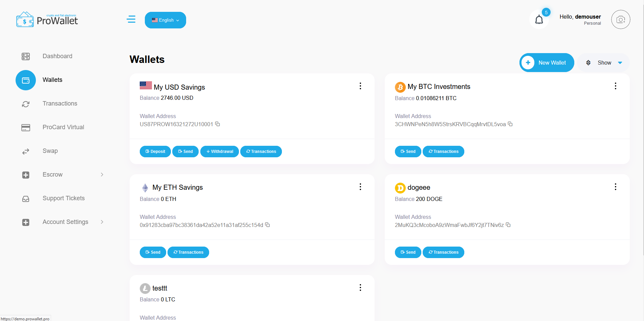Viewport: 644px width, 321px height.
Task: Open the English language dropdown
Action: (x=165, y=20)
